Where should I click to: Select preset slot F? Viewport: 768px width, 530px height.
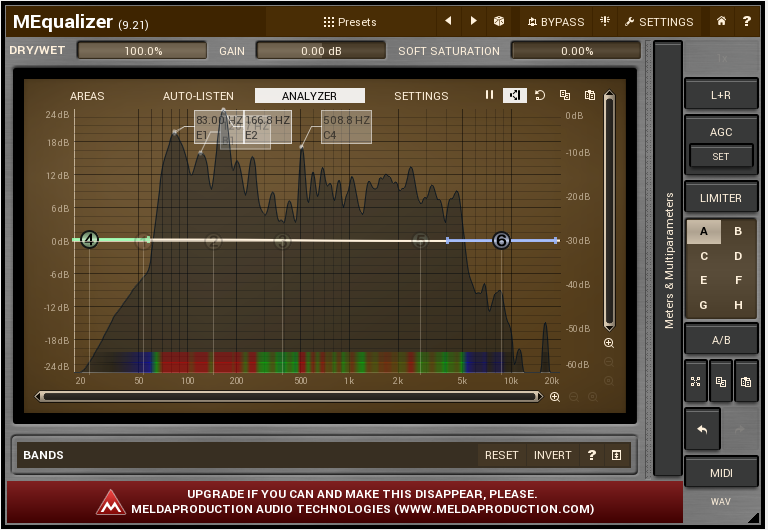coord(738,280)
